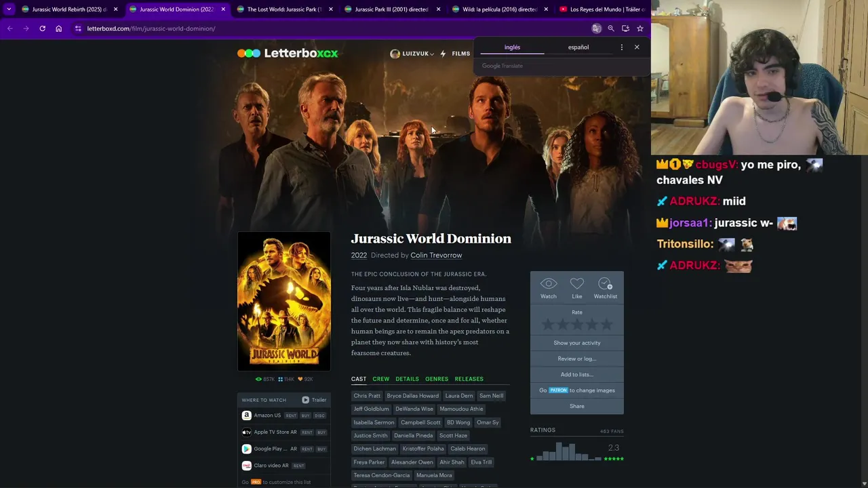Select the RELEASES tab
The width and height of the screenshot is (868, 488).
(469, 379)
